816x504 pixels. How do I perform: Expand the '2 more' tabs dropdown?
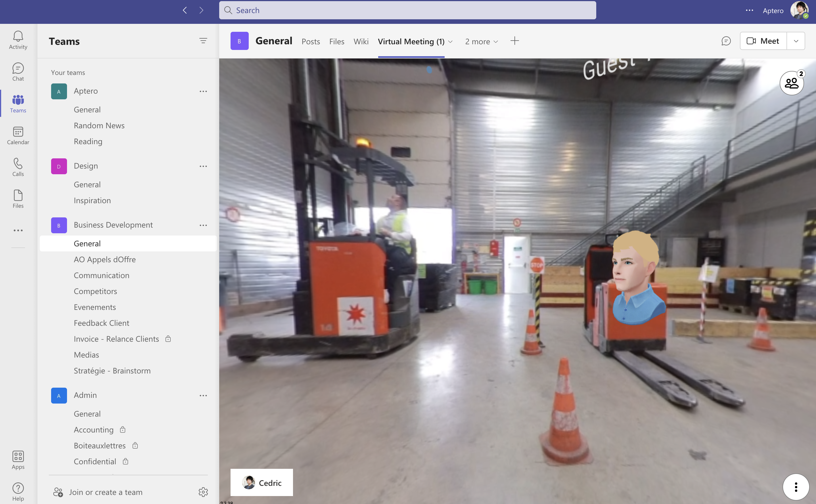tap(482, 41)
